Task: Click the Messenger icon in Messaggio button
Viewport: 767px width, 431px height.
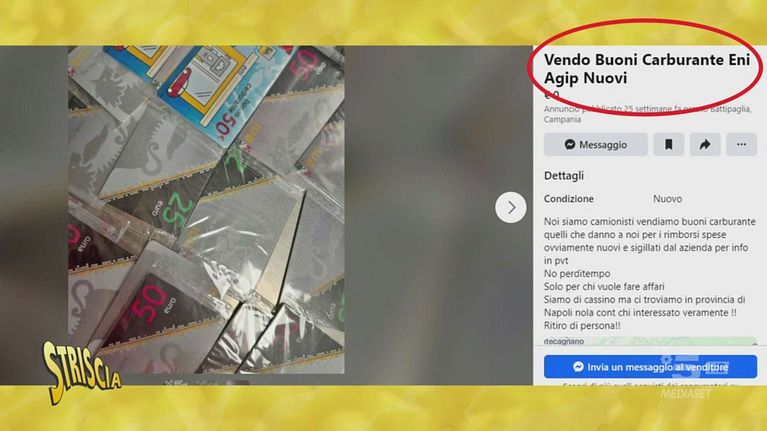Action: 569,145
